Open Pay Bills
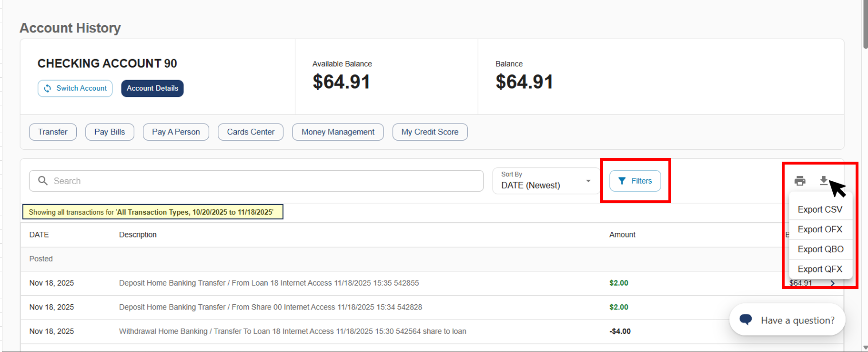868x352 pixels. click(110, 132)
